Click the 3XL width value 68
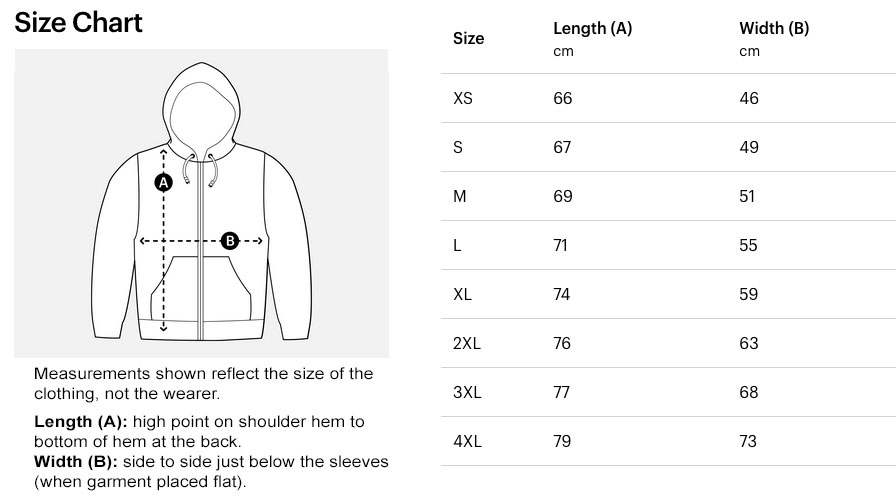The width and height of the screenshot is (896, 502). coord(749,392)
